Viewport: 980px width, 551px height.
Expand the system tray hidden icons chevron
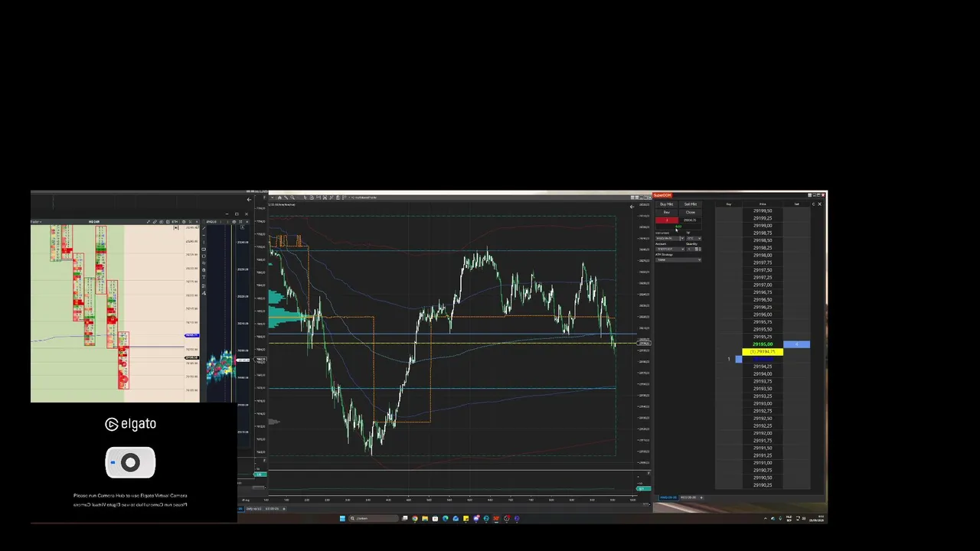point(765,518)
